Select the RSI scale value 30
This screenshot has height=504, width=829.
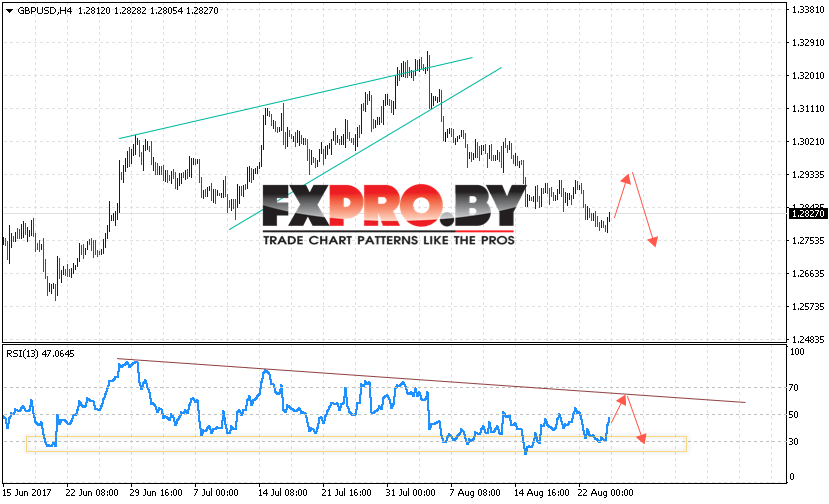[x=794, y=441]
